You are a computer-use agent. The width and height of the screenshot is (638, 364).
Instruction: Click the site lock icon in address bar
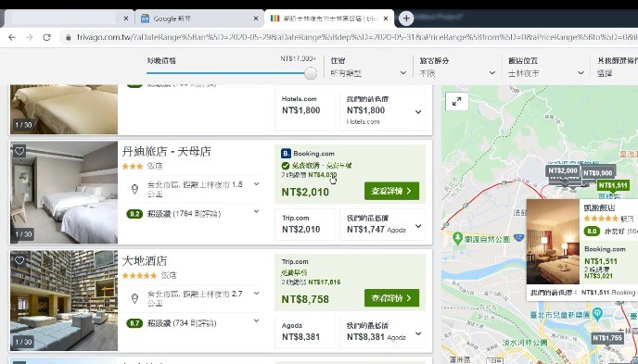(x=68, y=37)
